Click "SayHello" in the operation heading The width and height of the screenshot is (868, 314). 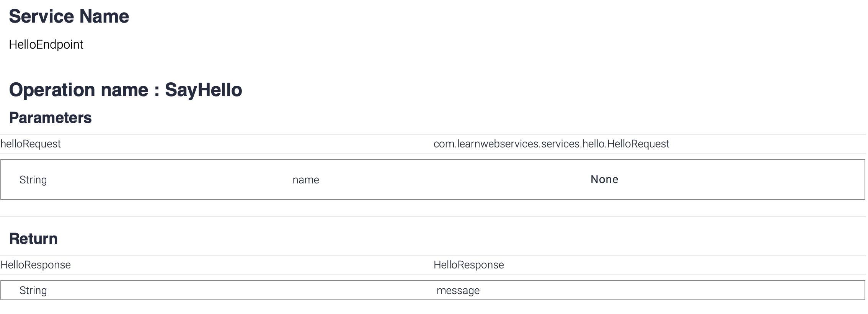(203, 90)
